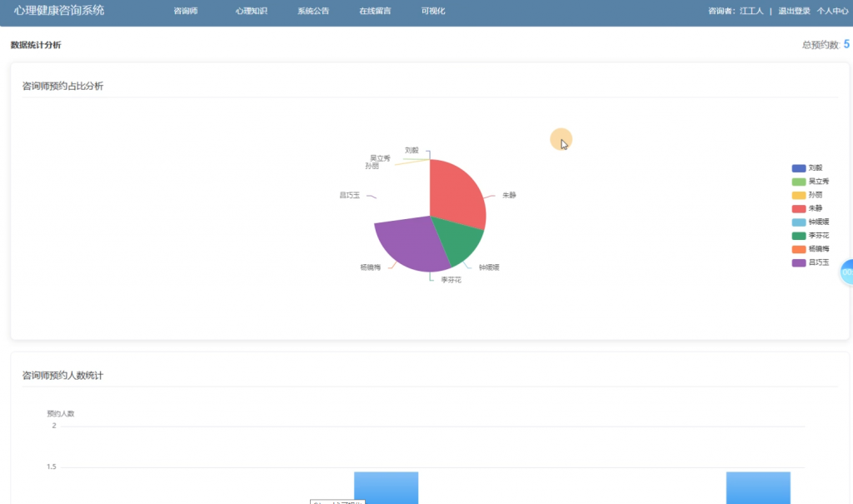Navigate to 在线留言

coord(375,11)
